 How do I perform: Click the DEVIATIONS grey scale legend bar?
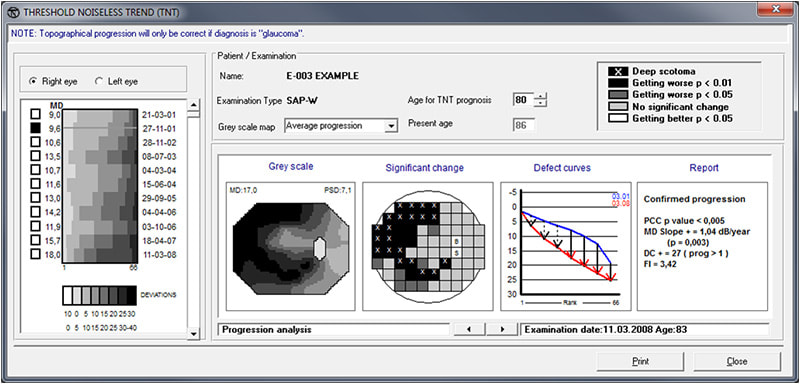pos(99,295)
